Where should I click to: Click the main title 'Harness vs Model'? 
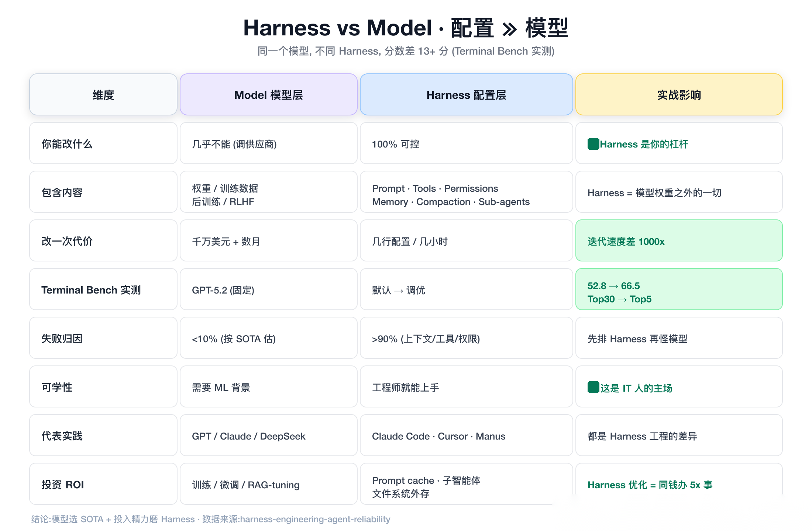[337, 28]
